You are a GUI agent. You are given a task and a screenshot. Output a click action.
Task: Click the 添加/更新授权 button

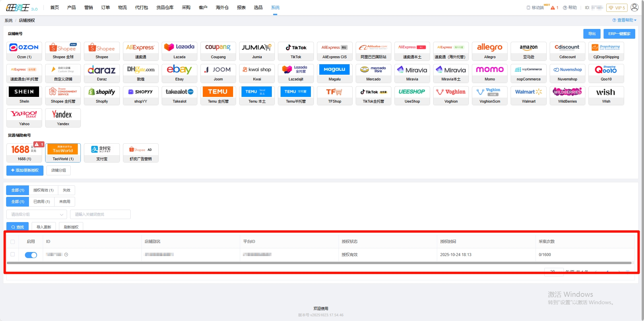pyautogui.click(x=25, y=171)
